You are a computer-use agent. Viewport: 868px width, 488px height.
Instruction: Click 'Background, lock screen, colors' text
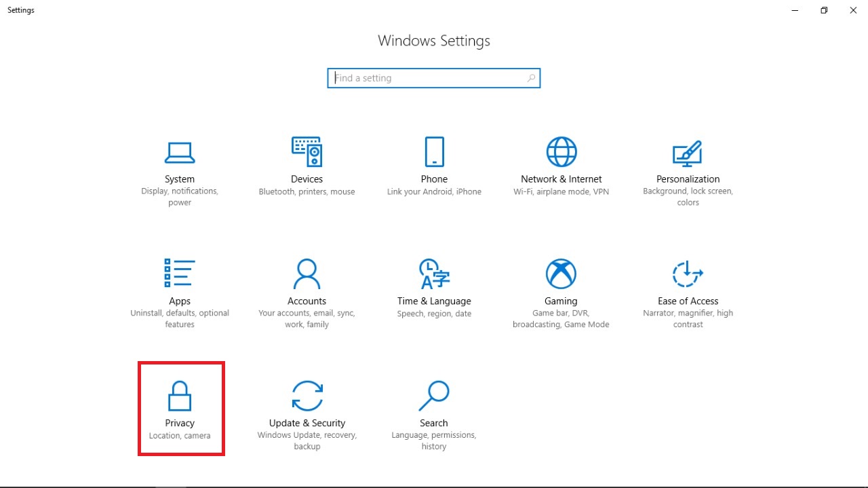pos(688,197)
